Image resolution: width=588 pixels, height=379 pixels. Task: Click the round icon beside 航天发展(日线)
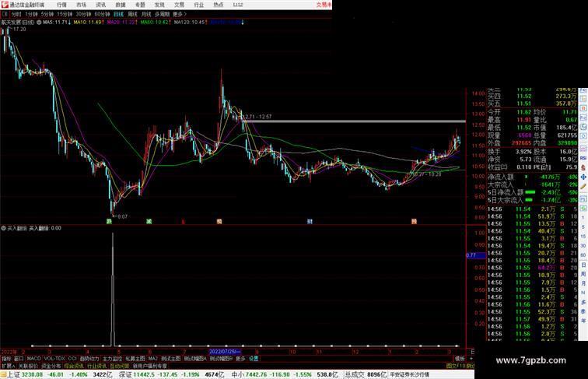[39, 23]
